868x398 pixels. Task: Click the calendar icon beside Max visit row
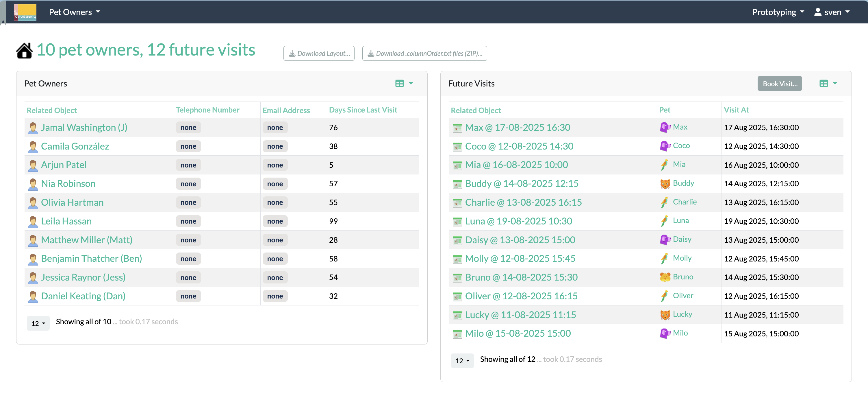coord(457,128)
